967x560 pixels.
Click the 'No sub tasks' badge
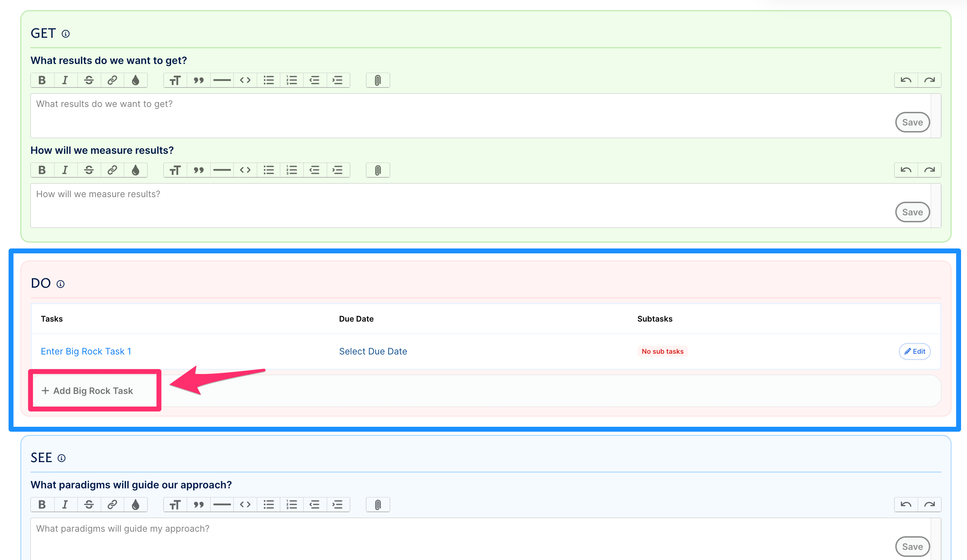[x=663, y=351]
